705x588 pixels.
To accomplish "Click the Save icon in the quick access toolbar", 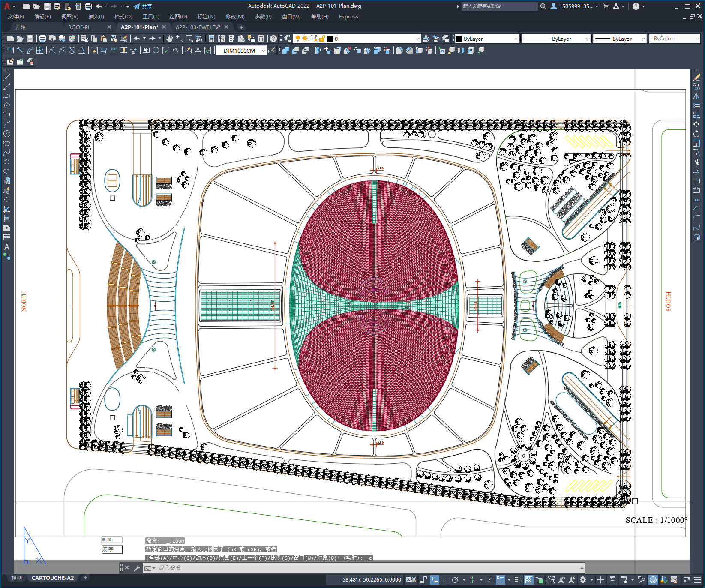I will [47, 6].
